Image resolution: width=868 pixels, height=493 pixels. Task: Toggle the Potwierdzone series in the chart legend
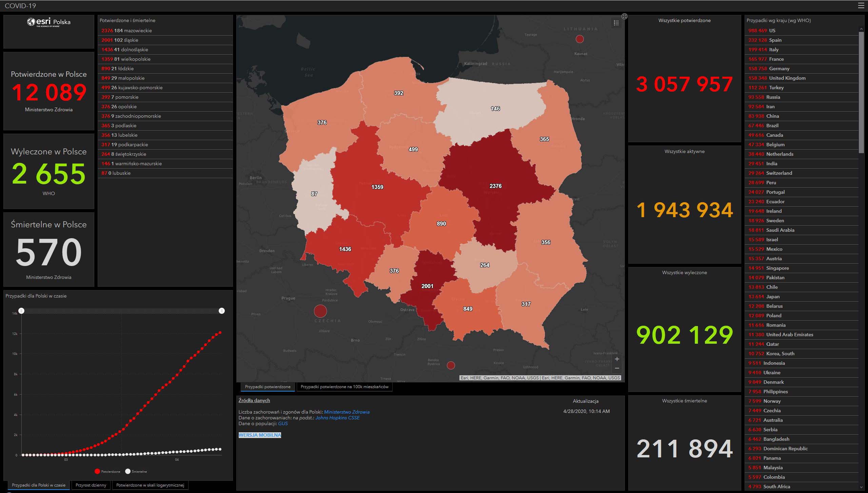(x=107, y=471)
